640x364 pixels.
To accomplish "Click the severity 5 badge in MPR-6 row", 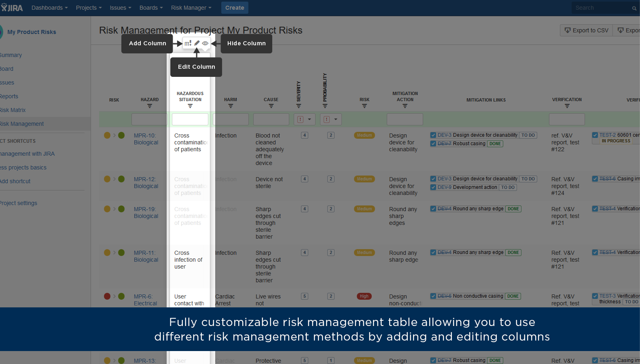I will [305, 296].
